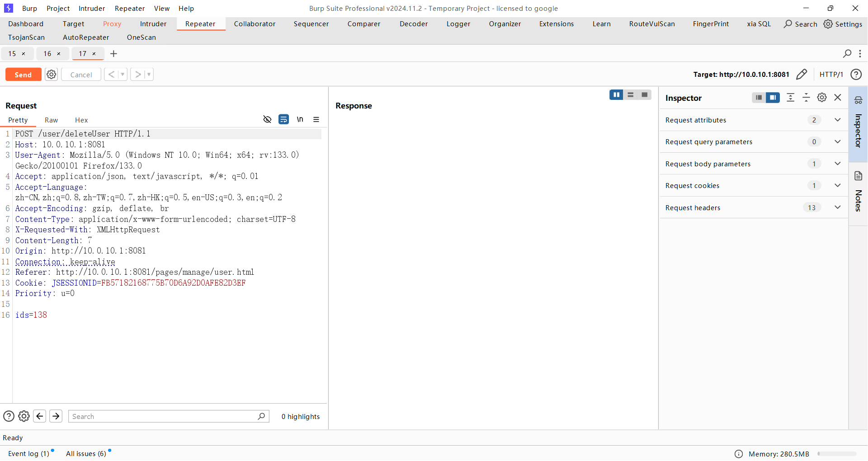
Task: Open the Burp menu
Action: 29,8
